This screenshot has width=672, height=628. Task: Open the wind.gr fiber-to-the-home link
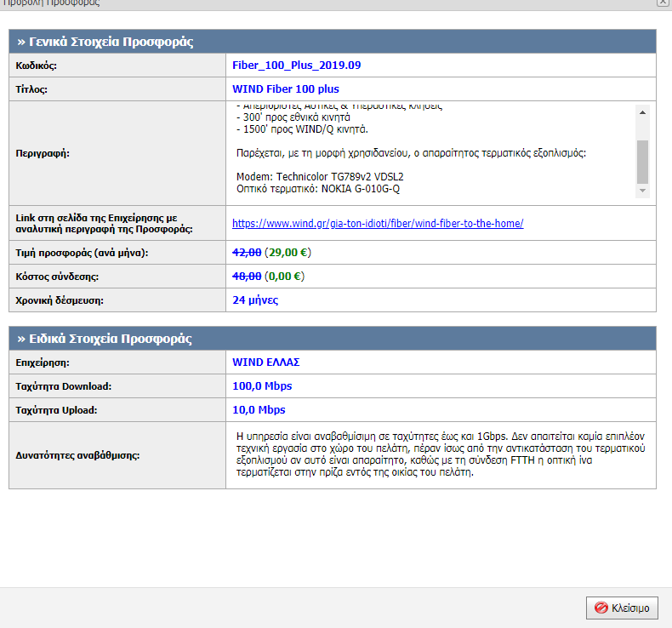click(378, 223)
